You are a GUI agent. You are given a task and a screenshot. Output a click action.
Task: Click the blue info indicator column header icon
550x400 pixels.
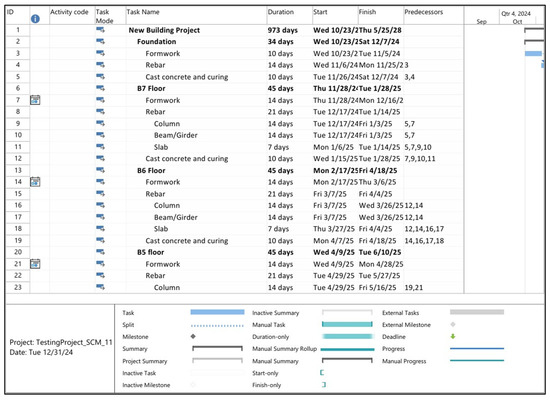35,19
